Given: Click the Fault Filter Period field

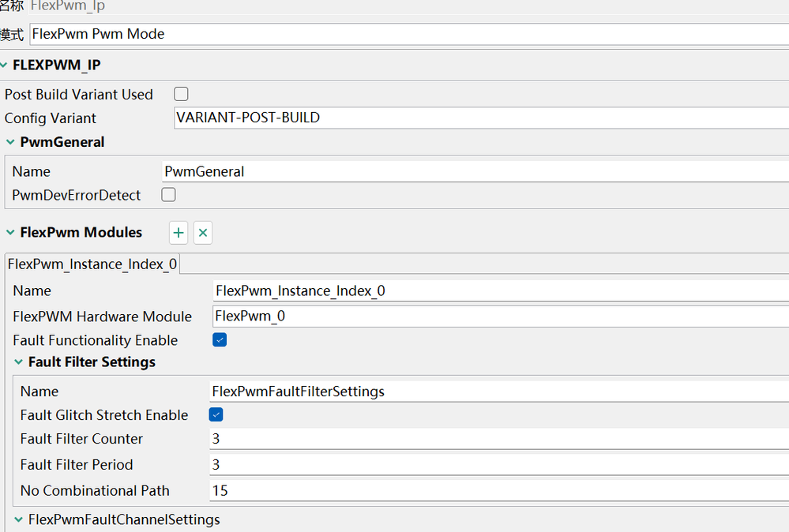Looking at the screenshot, I should click(498, 465).
